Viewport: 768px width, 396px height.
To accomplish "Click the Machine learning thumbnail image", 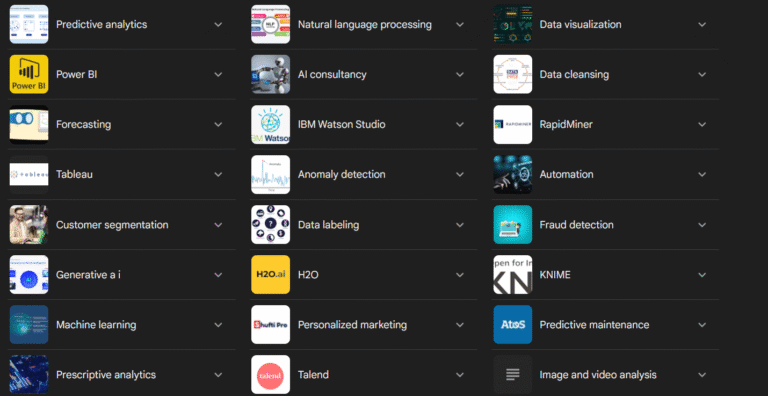I will pos(29,324).
